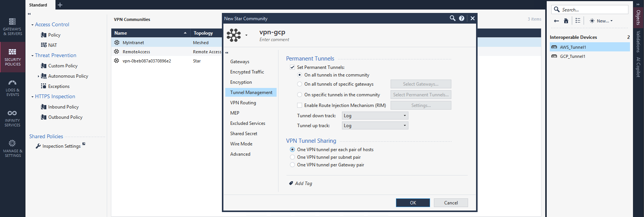
Task: Open Tunnel down track dropdown
Action: click(375, 116)
